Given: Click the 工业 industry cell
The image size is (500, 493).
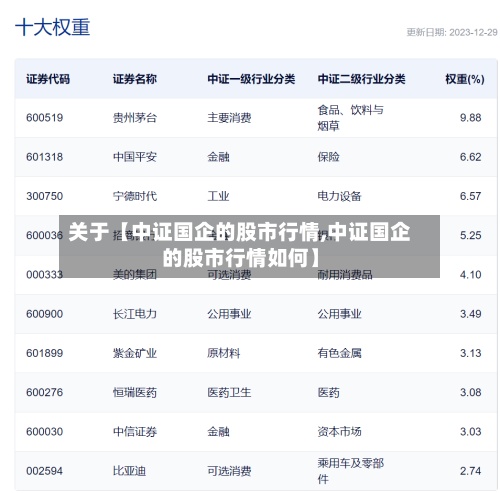Looking at the screenshot, I should 218,196.
